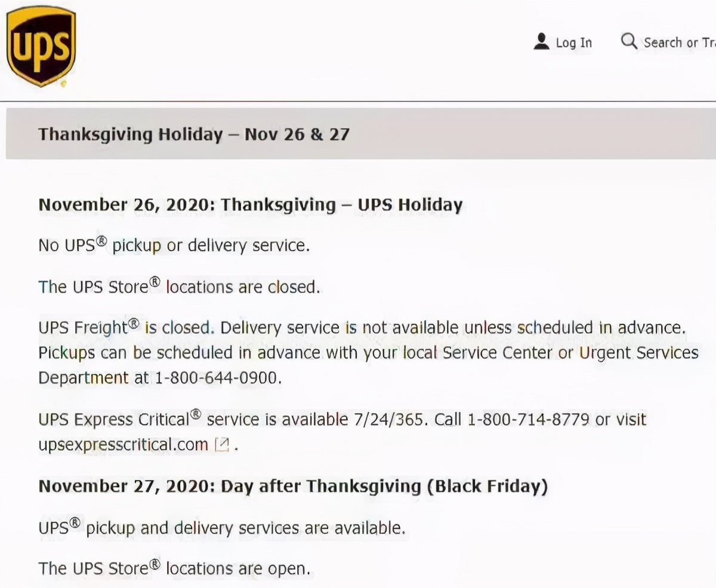Viewport: 716px width, 588px height.
Task: Click the magnifying glass search icon
Action: 629,41
